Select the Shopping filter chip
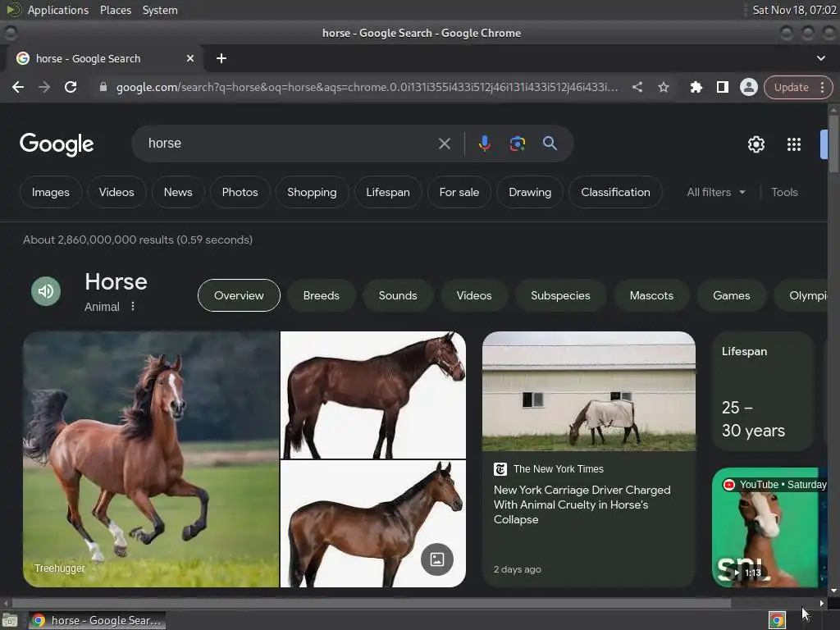The height and width of the screenshot is (630, 840). tap(312, 192)
